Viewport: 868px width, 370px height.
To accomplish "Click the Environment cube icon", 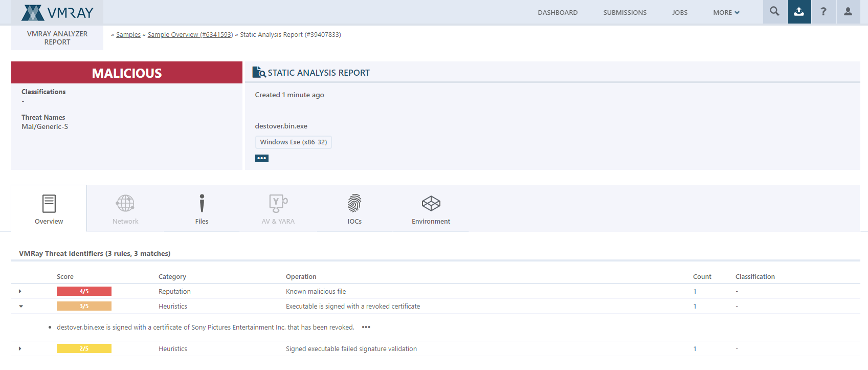I will coord(431,203).
